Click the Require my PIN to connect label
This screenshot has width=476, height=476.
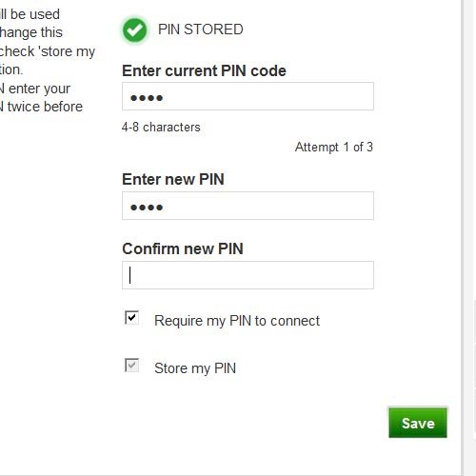237,321
